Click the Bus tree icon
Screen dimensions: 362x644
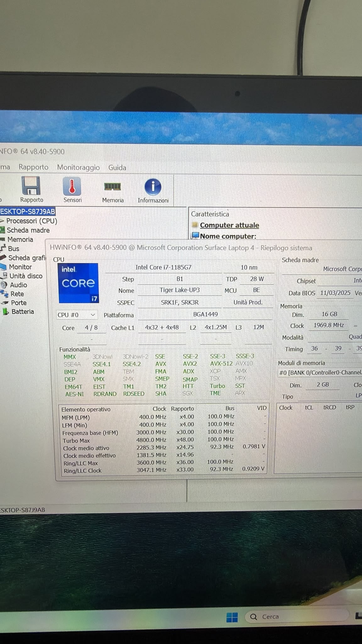(x=3, y=248)
